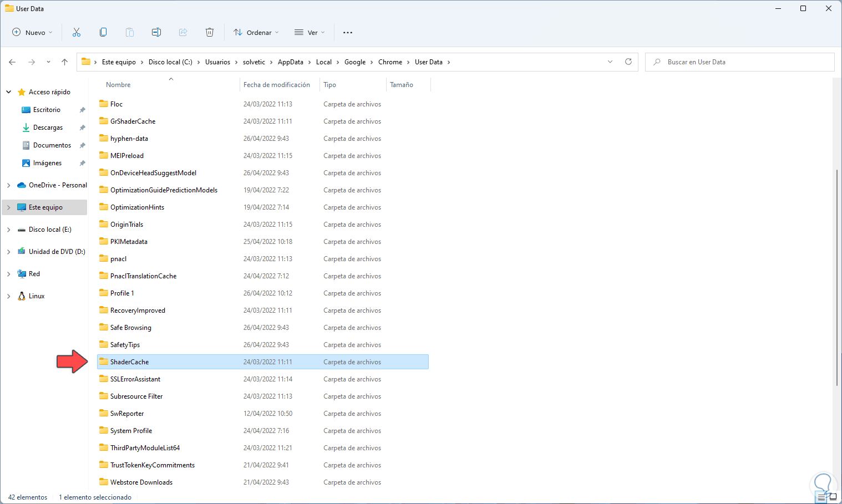Open the three-dots more options menu

348,33
